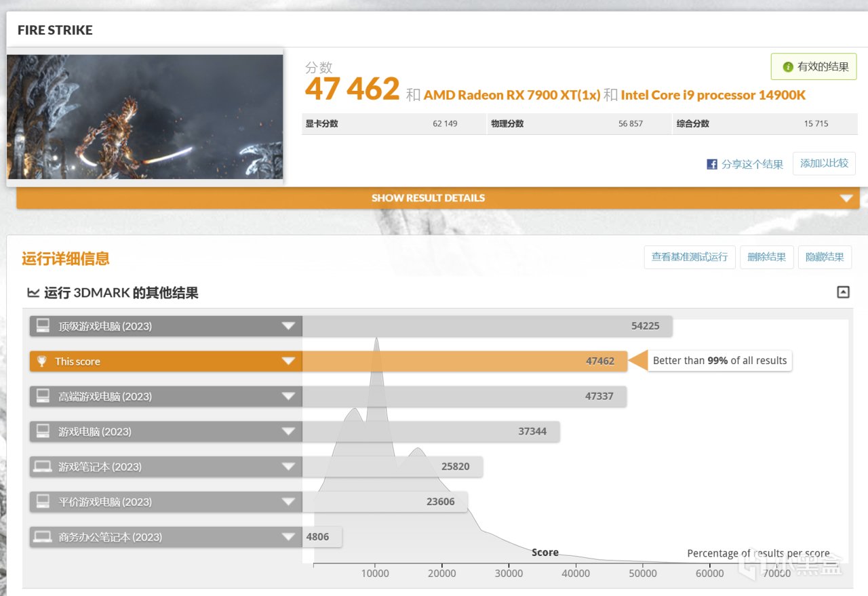868x596 pixels.
Task: Expand SHOW RESULT DETAILS arrow
Action: (x=846, y=199)
